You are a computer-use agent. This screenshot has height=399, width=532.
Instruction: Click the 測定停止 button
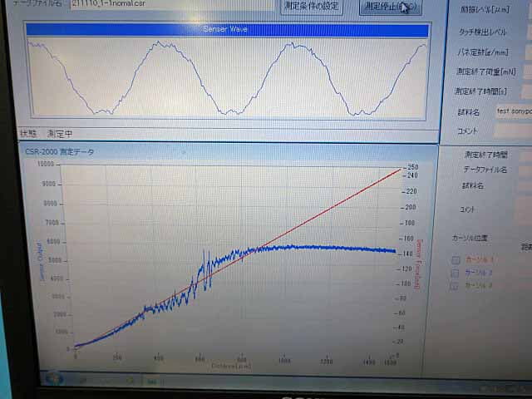[x=391, y=7]
